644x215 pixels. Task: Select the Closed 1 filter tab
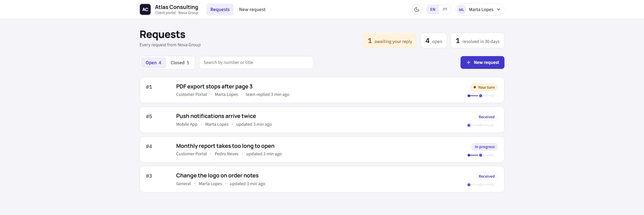pos(180,63)
